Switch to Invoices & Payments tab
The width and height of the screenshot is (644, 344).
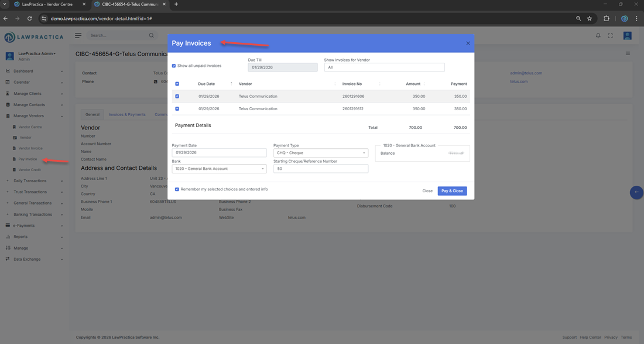[x=127, y=114]
